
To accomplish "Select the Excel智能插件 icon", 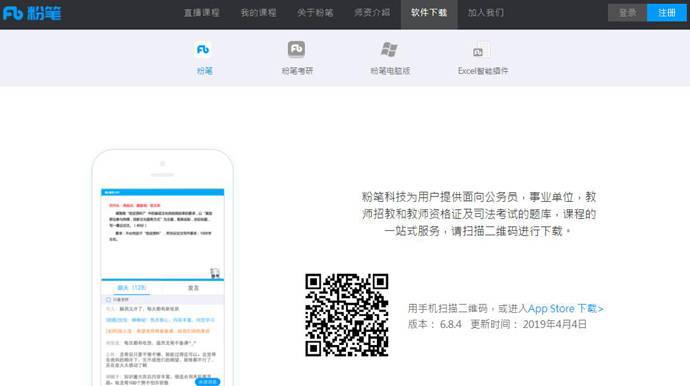I will pyautogui.click(x=481, y=50).
